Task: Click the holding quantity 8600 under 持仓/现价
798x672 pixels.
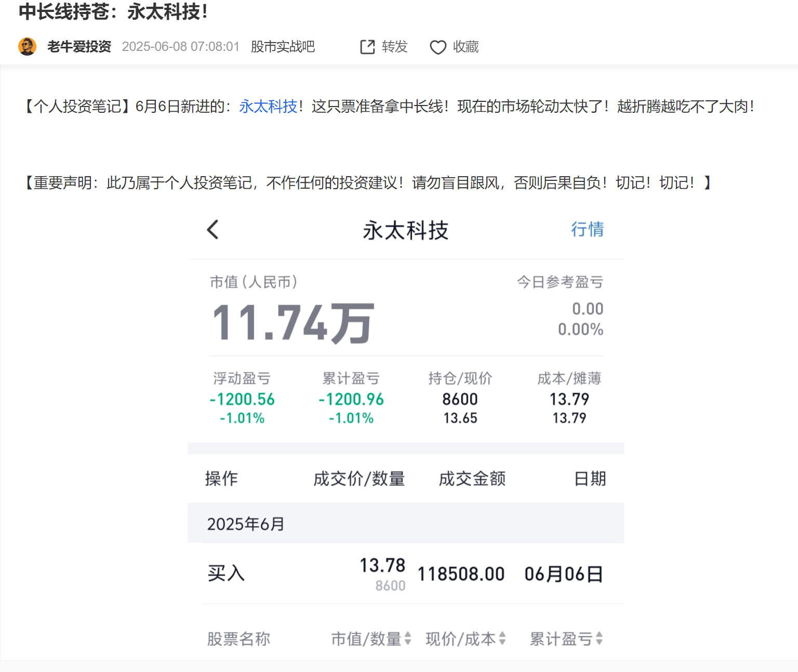Action: tap(460, 399)
